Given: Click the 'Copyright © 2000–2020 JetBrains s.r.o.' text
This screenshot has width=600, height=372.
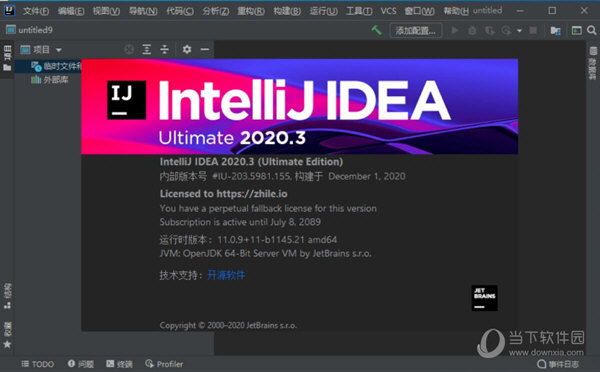Looking at the screenshot, I should [x=228, y=325].
